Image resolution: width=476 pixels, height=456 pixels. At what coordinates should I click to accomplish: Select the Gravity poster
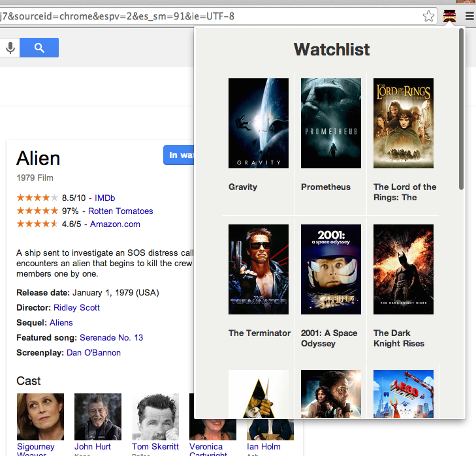click(x=259, y=123)
